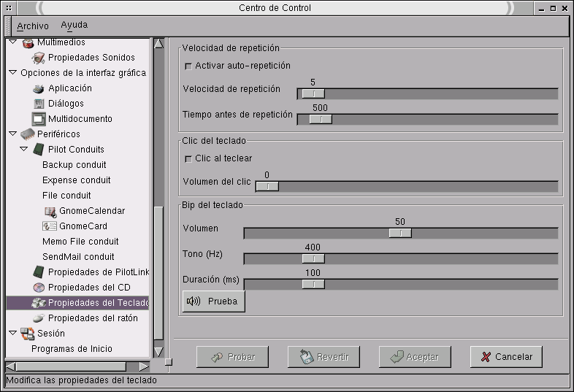The image size is (574, 392).
Task: Select Memo File conduit entry
Action: pyautogui.click(x=80, y=242)
